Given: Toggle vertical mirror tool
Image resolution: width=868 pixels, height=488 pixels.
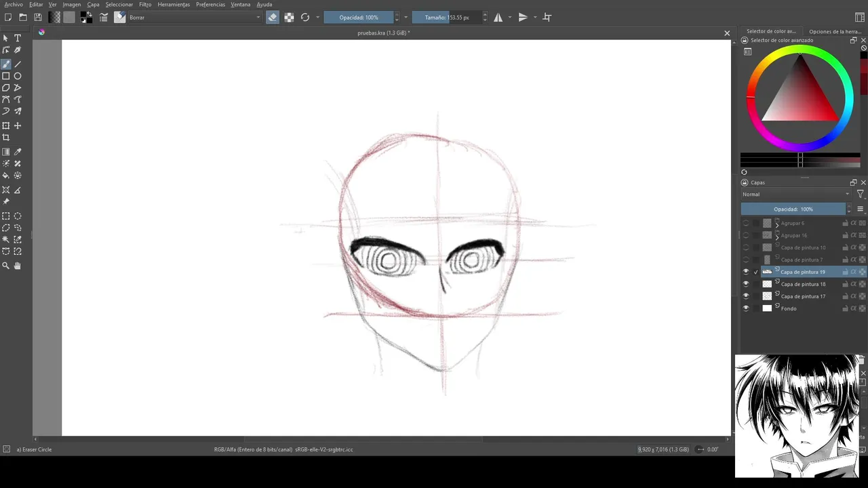Looking at the screenshot, I should (x=523, y=17).
